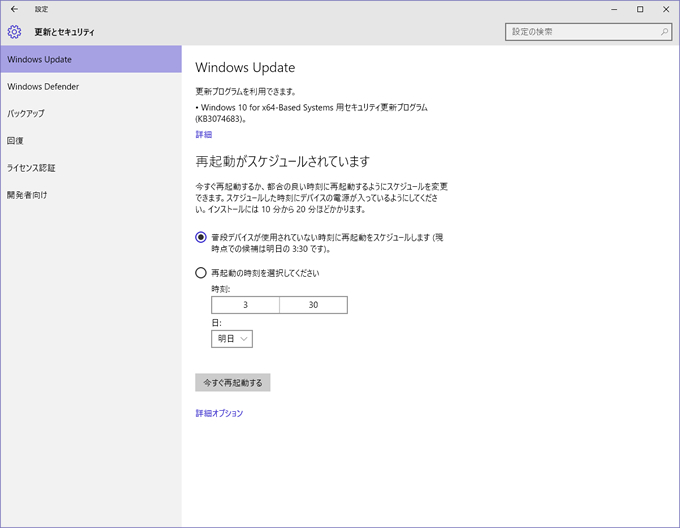Minimize the settings window

coord(614,9)
